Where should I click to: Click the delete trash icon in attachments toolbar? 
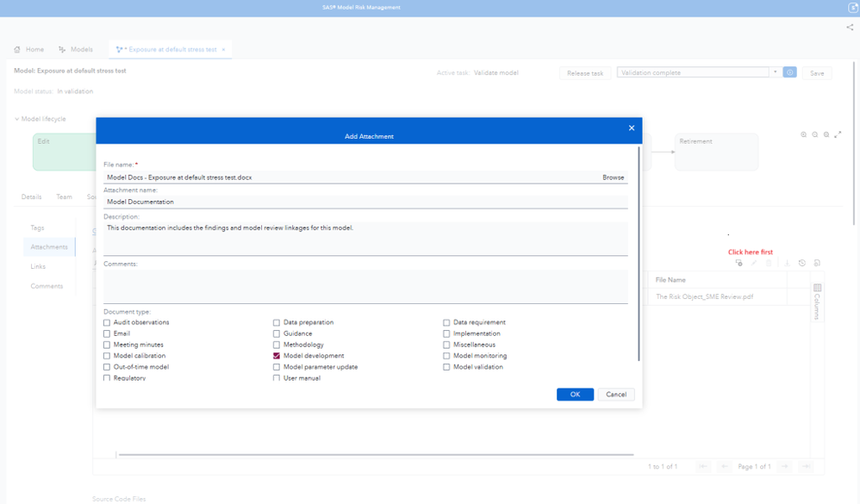click(769, 264)
